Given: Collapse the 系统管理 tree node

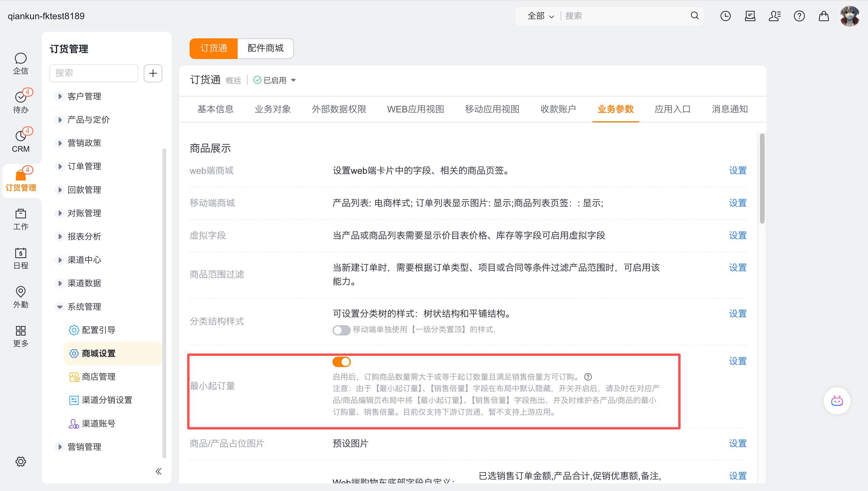Looking at the screenshot, I should [x=60, y=307].
